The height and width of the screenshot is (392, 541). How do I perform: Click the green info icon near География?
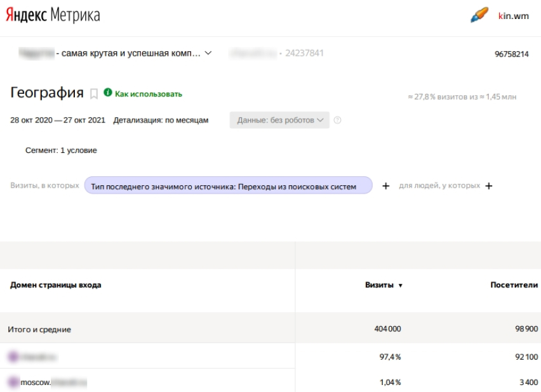[x=109, y=94]
